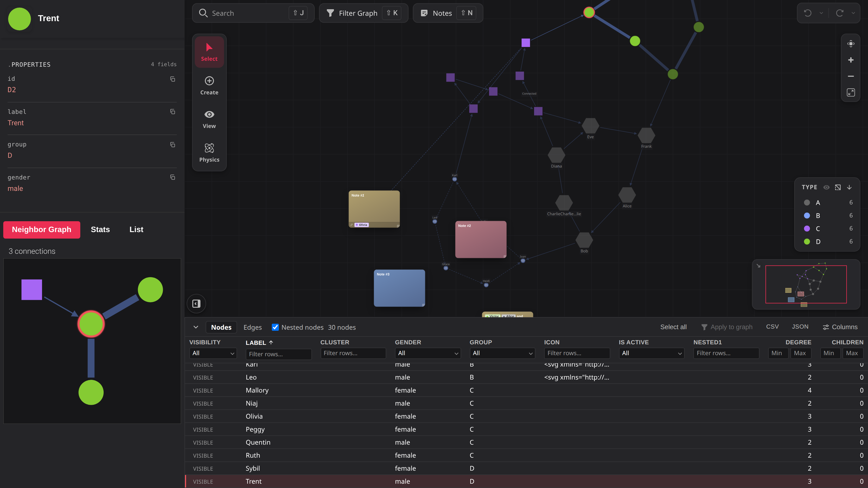Click the search magnifier icon

(203, 13)
